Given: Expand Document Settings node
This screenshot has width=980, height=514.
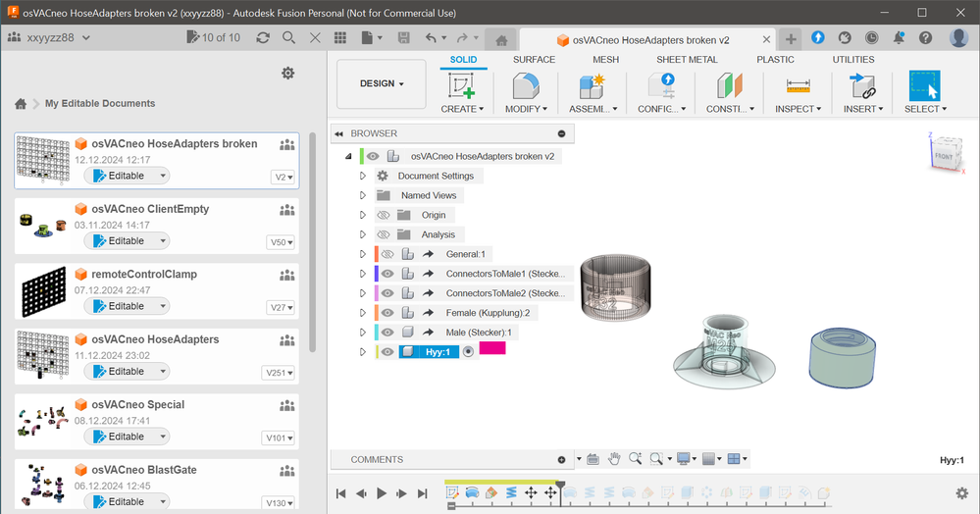Looking at the screenshot, I should 363,176.
